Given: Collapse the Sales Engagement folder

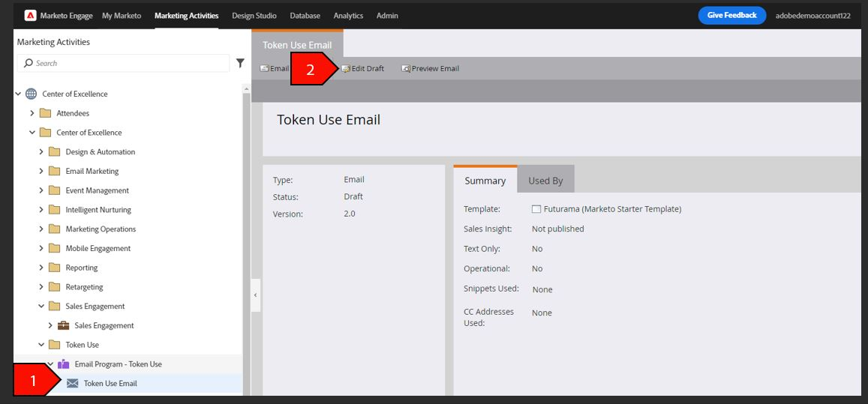Looking at the screenshot, I should [41, 306].
